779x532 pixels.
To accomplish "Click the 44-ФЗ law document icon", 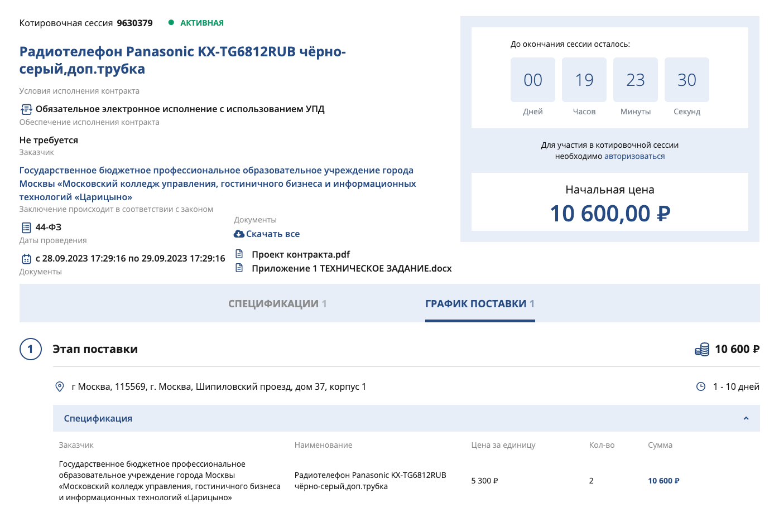I will (26, 228).
